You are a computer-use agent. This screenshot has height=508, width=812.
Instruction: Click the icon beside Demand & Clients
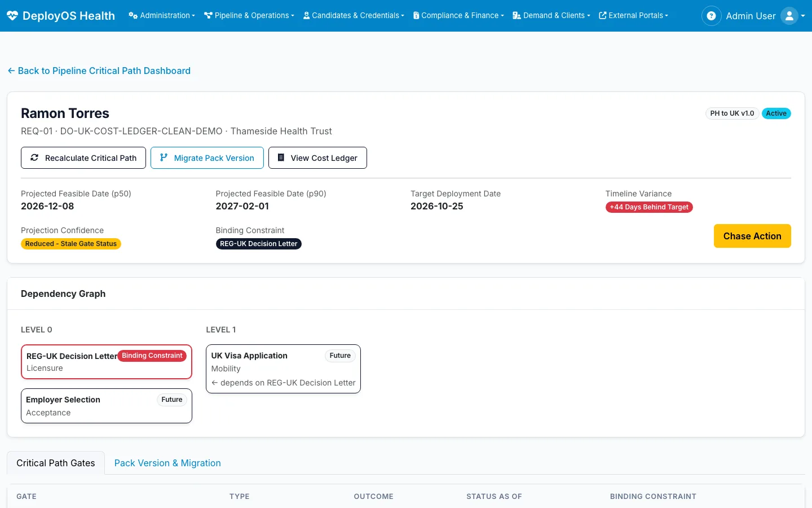(x=517, y=15)
